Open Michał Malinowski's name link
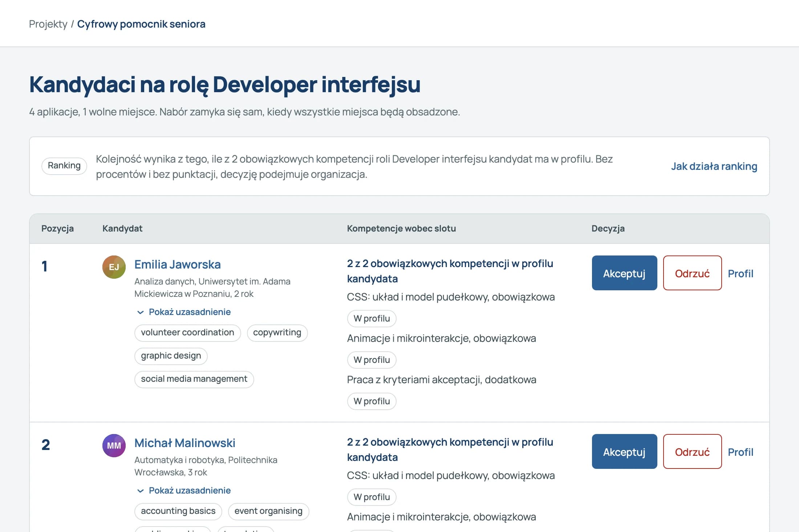799x532 pixels. click(185, 443)
